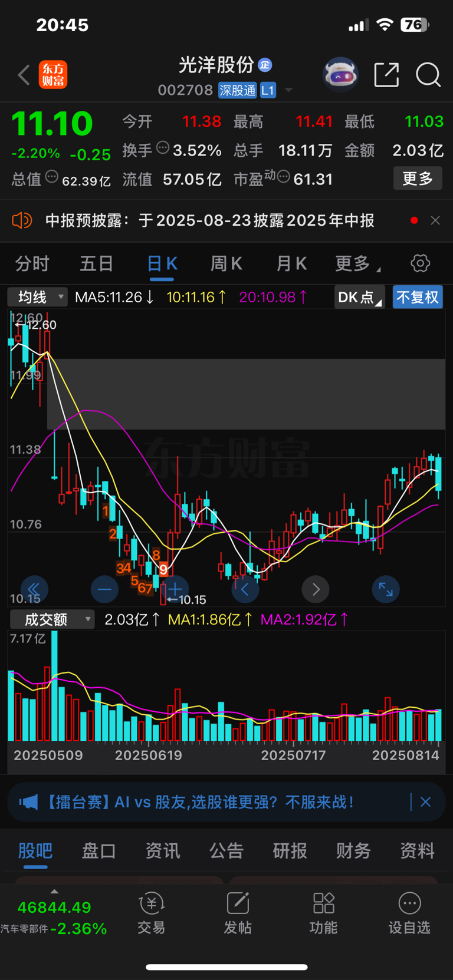Viewport: 453px width, 980px height.
Task: Open the 东方财富 logo icon
Action: pyautogui.click(x=53, y=75)
